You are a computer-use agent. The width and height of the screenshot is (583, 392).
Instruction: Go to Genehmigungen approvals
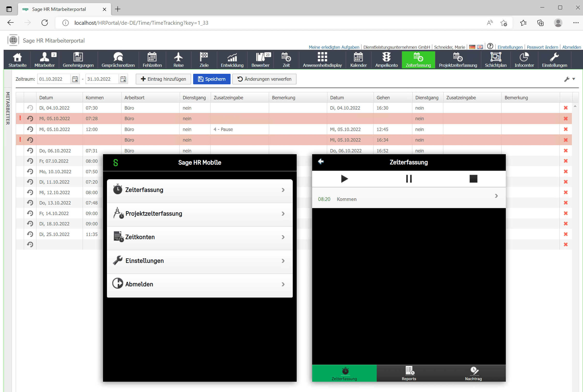click(x=78, y=60)
